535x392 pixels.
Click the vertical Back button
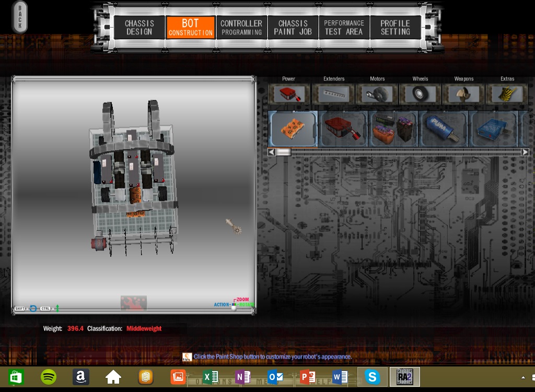[20, 17]
